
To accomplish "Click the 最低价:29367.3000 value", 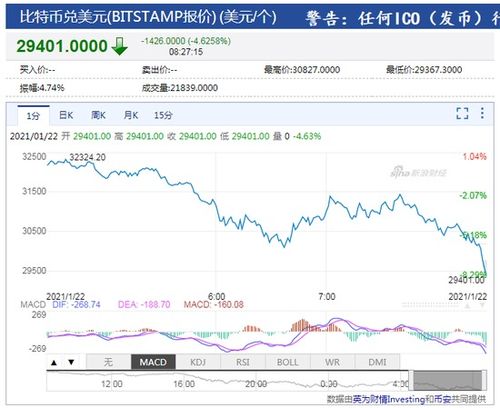I will click(x=424, y=70).
